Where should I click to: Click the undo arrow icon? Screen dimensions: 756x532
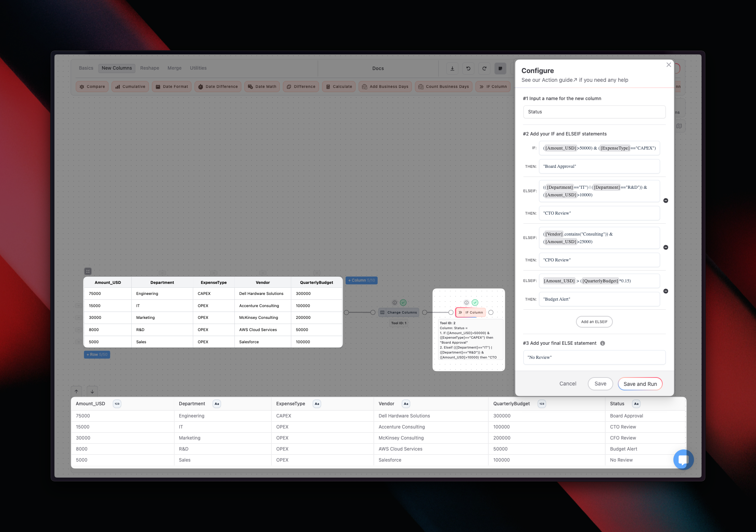tap(468, 68)
